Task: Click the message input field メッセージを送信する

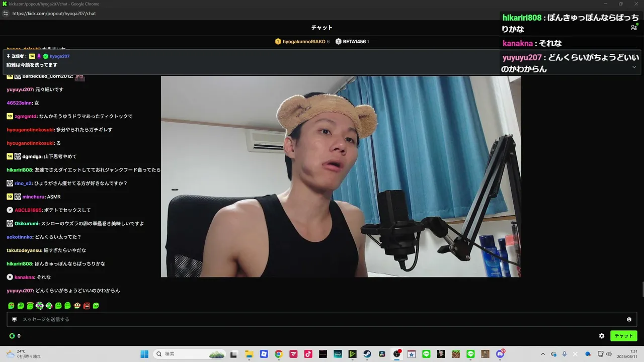Action: 322,319
